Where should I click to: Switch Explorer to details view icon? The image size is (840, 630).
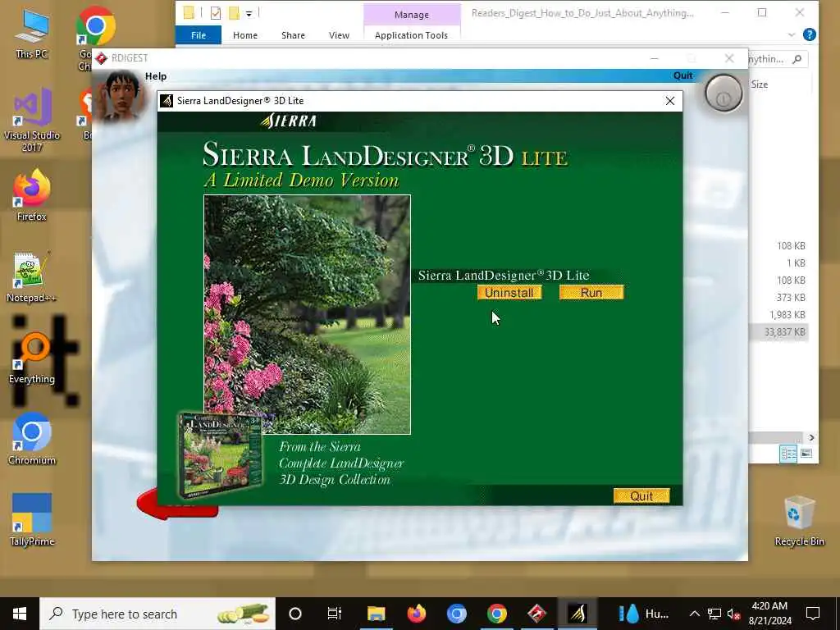coord(788,454)
